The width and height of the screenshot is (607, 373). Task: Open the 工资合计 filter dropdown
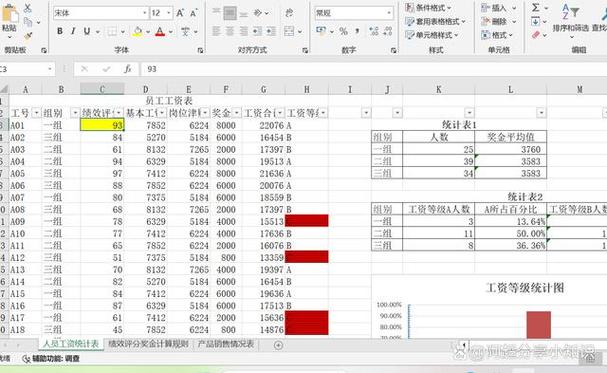280,113
